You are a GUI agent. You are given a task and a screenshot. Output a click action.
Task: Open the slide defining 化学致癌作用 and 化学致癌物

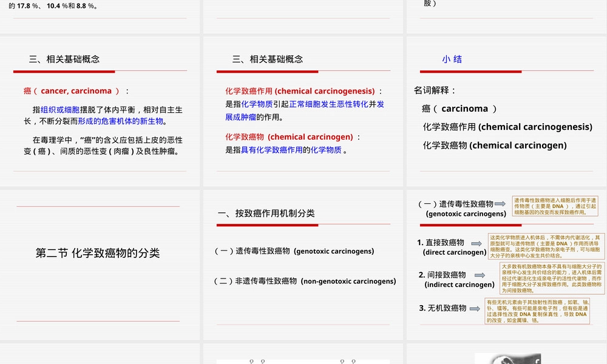point(303,112)
